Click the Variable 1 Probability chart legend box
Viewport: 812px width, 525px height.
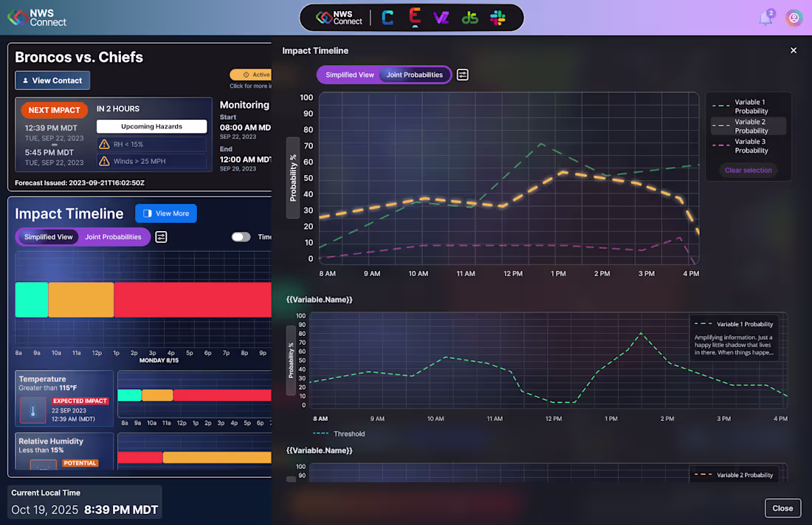tap(734, 337)
